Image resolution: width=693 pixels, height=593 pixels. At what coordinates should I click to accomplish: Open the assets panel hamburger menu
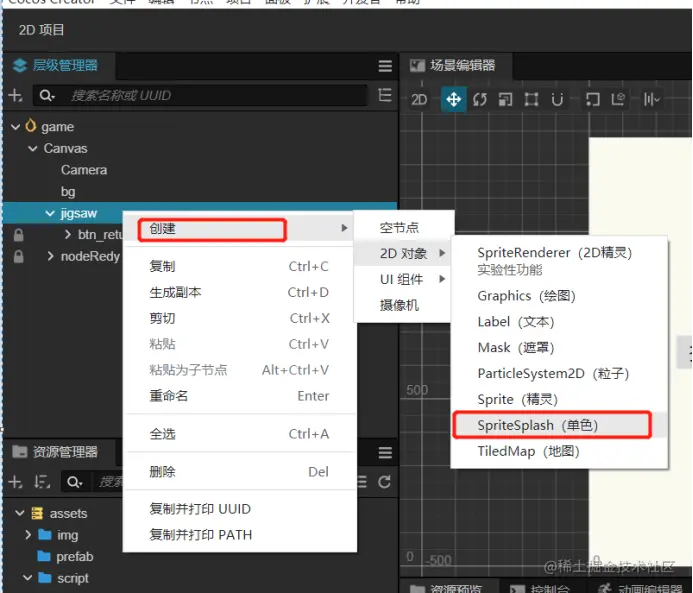[385, 452]
